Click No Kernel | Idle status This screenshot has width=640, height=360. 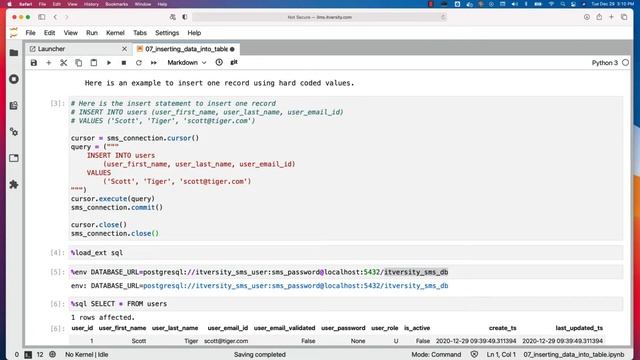click(87, 355)
